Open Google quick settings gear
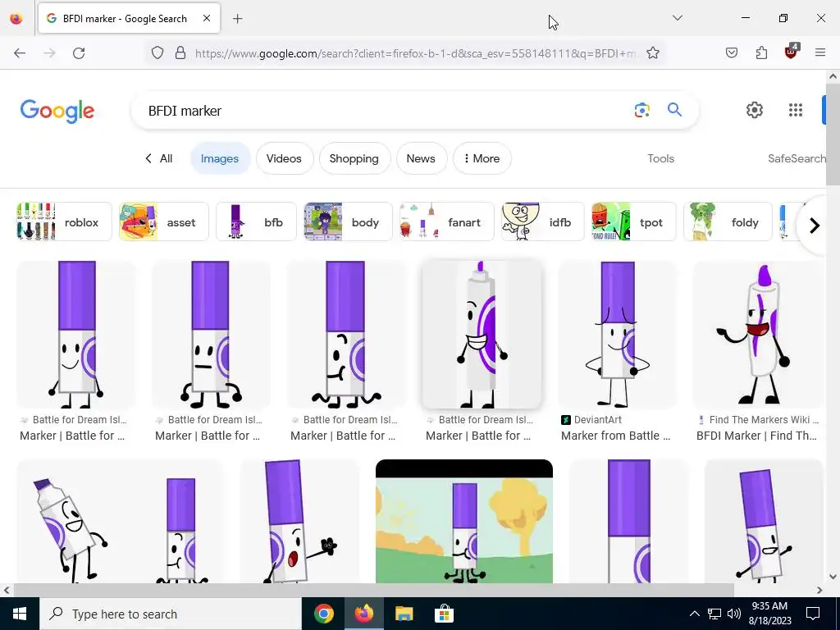840x630 pixels. click(x=755, y=110)
